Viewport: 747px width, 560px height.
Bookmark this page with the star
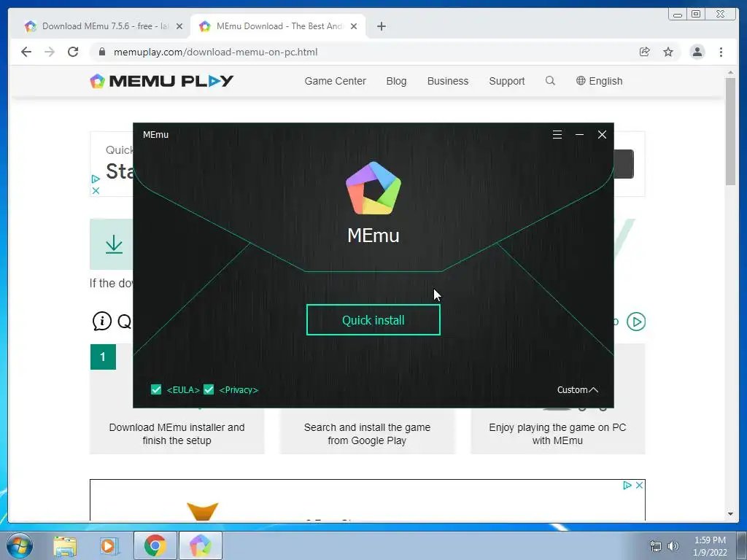click(668, 52)
